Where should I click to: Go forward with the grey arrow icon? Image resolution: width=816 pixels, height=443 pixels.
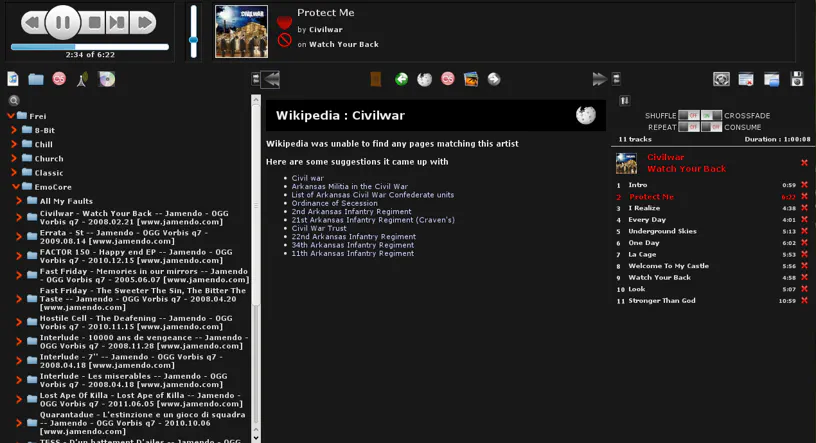coord(494,79)
